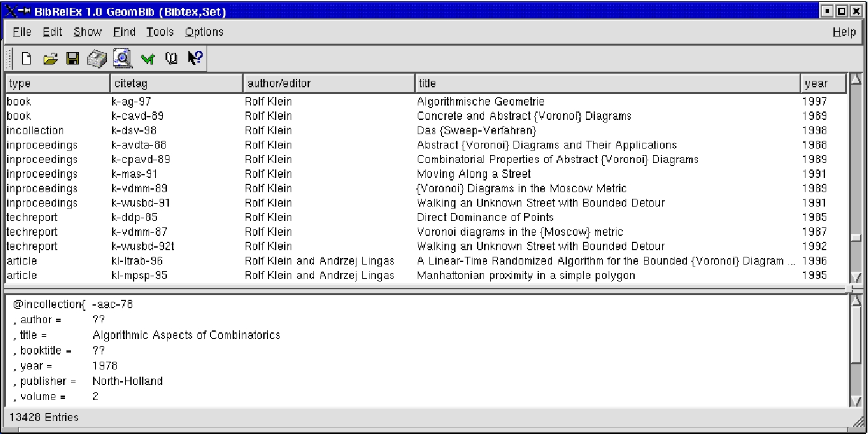The width and height of the screenshot is (868, 434).
Task: Select the entry k-ag-97
Action: tap(426, 102)
